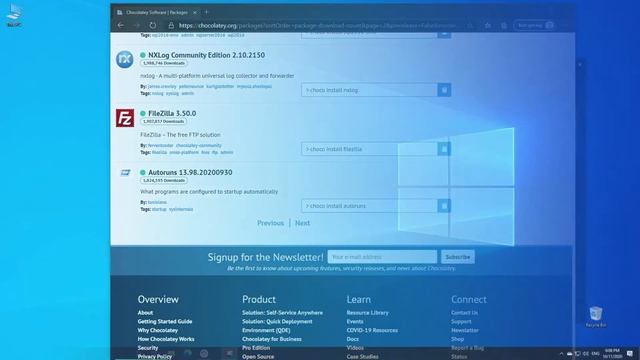Viewport: 640px width, 360px height.
Task: Click the browser address bar URL
Action: tap(318, 25)
